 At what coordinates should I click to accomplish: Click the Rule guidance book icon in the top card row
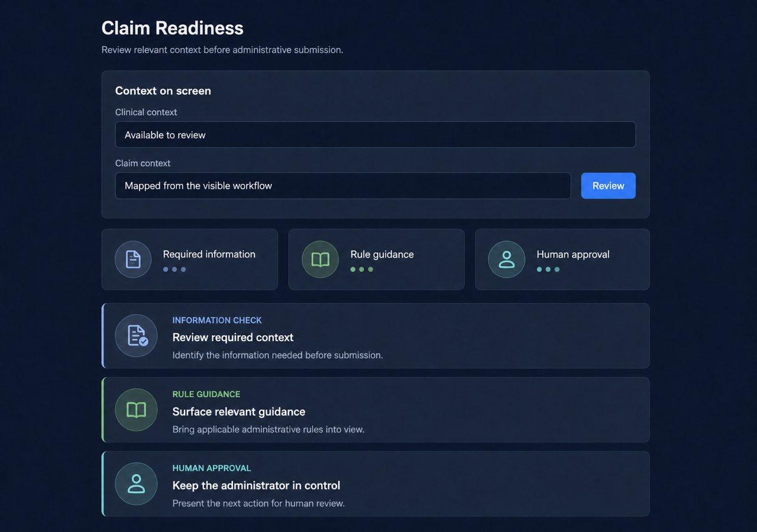pyautogui.click(x=320, y=259)
